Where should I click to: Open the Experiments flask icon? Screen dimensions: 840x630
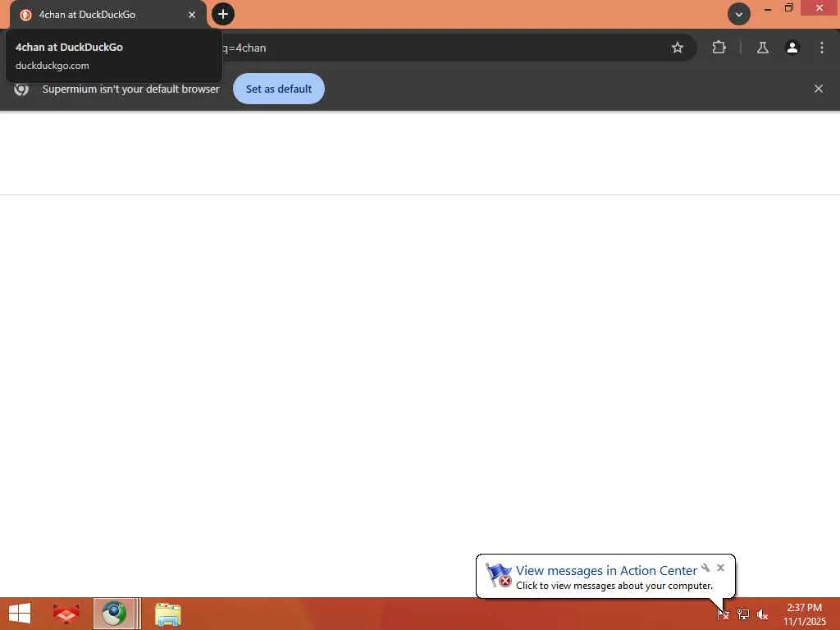coord(762,48)
